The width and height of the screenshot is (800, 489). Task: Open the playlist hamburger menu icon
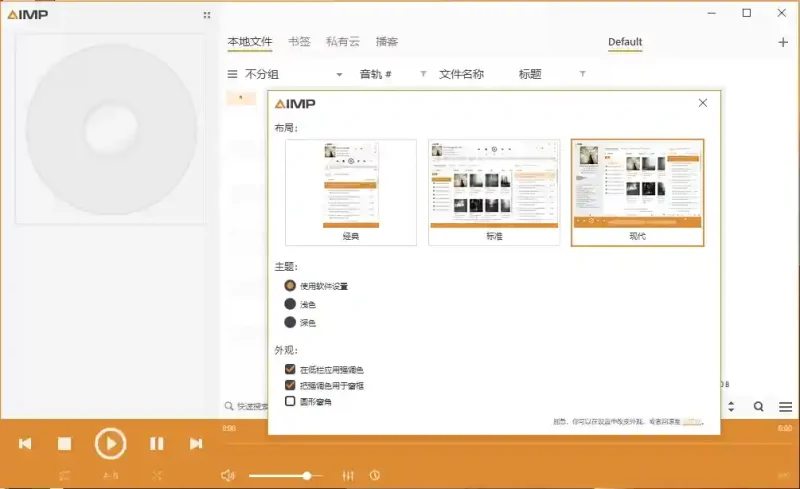click(785, 406)
